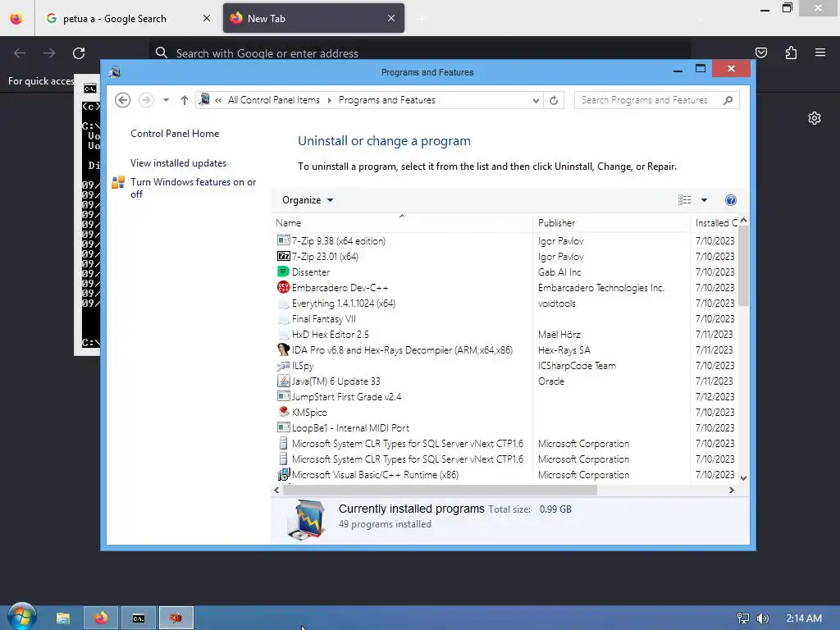Open New Tab settings gear
This screenshot has height=630, width=840.
pos(815,118)
